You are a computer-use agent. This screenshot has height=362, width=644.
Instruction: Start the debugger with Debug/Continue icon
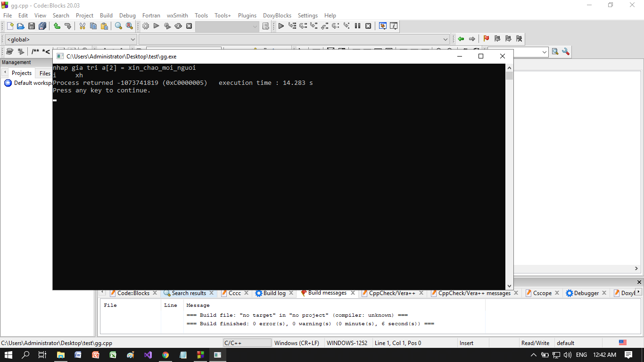[281, 26]
